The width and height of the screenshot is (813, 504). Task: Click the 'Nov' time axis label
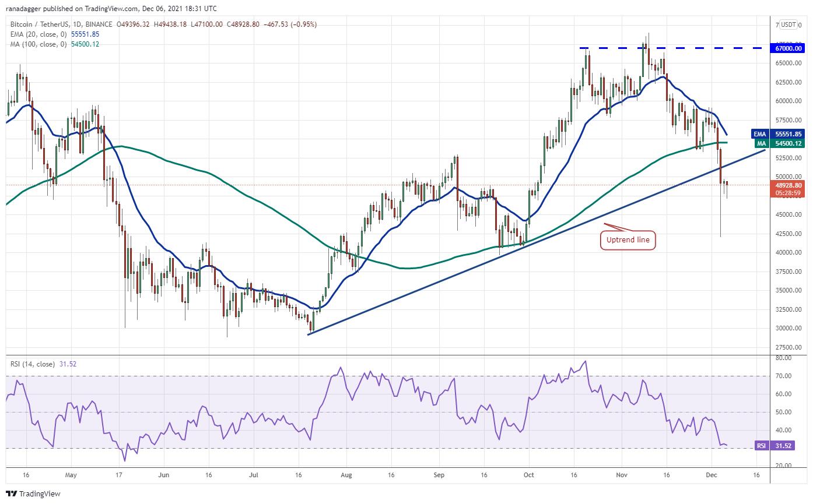pyautogui.click(x=622, y=475)
